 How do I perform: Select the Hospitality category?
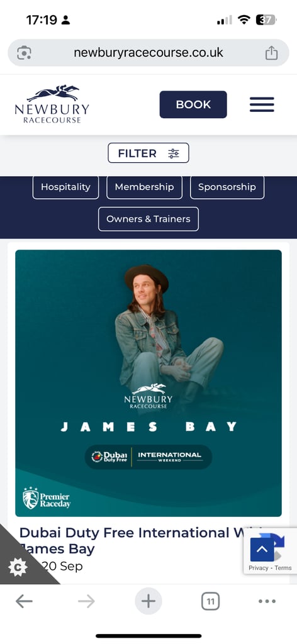pos(65,187)
